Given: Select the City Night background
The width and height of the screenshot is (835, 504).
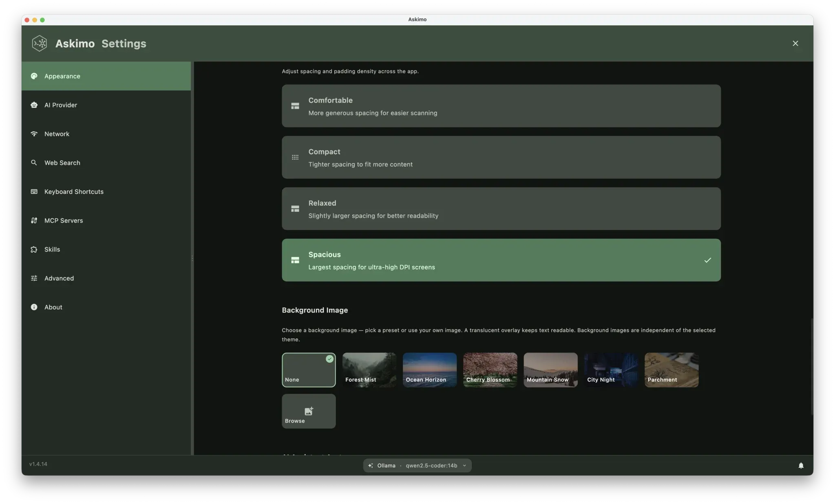Looking at the screenshot, I should [x=611, y=370].
